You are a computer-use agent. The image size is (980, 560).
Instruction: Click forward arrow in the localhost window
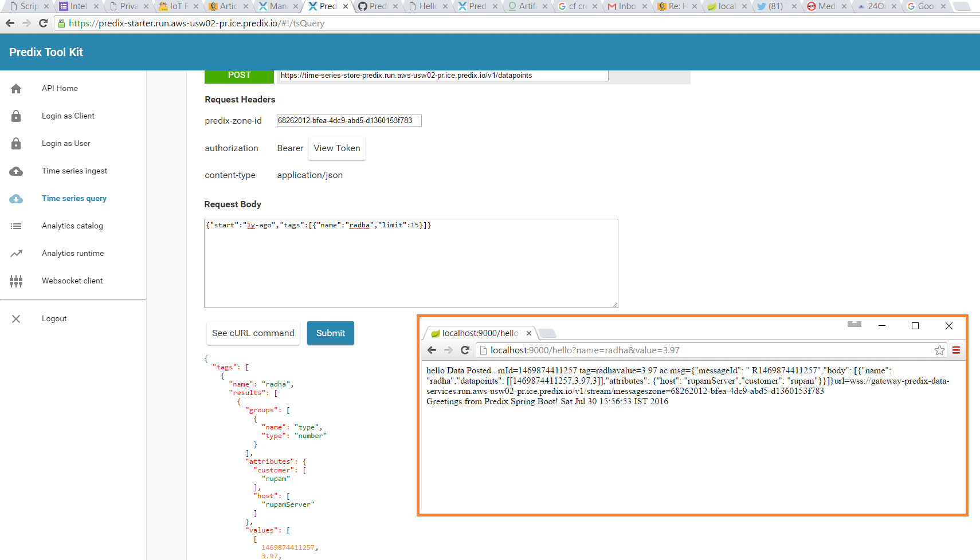click(x=449, y=350)
